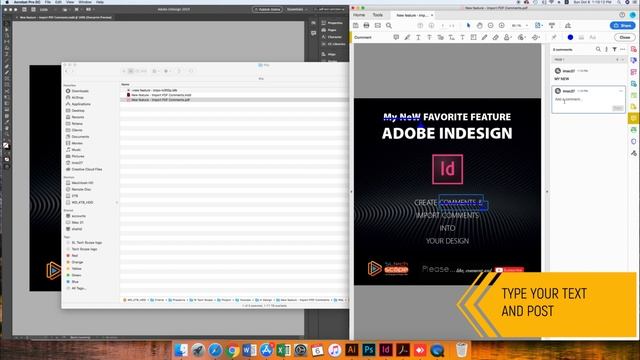Viewport: 640px width, 360px height.
Task: Click the Acrobat zoom in circle icon
Action: (502, 25)
